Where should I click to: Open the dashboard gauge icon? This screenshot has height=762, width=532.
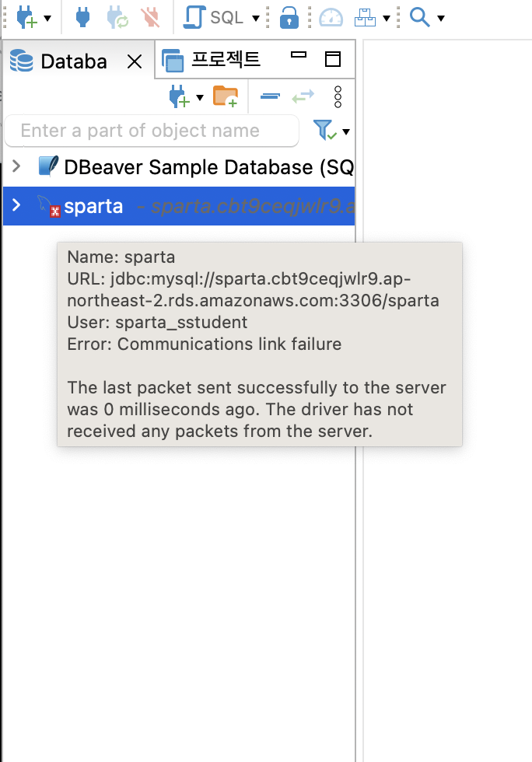[x=331, y=17]
